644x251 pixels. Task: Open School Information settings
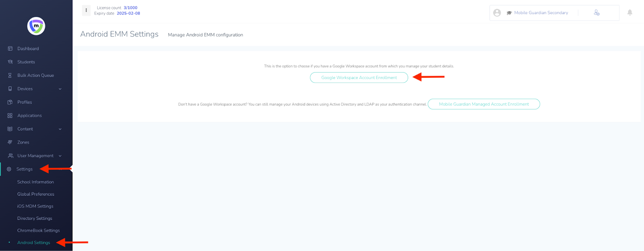click(35, 182)
